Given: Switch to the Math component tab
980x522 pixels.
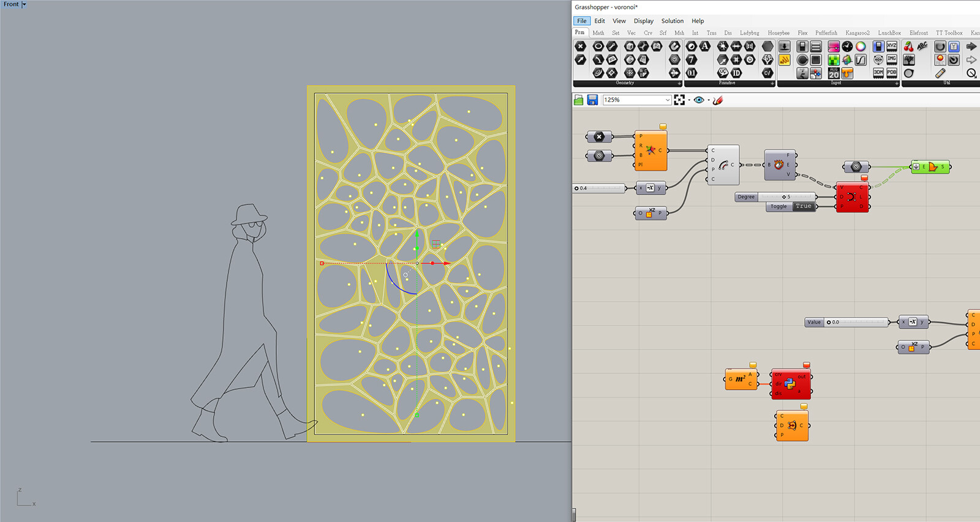Looking at the screenshot, I should click(x=598, y=33).
